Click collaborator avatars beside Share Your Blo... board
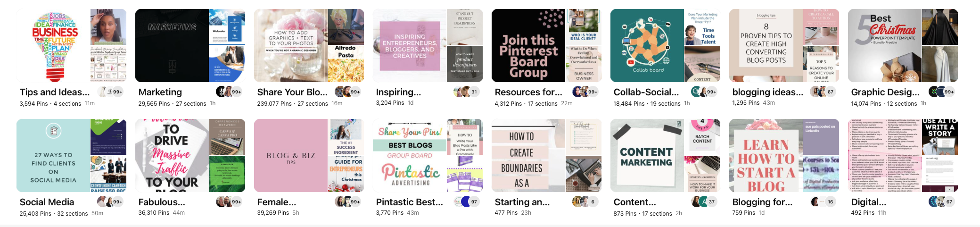Screen dimensions: 980x227 coord(348,92)
